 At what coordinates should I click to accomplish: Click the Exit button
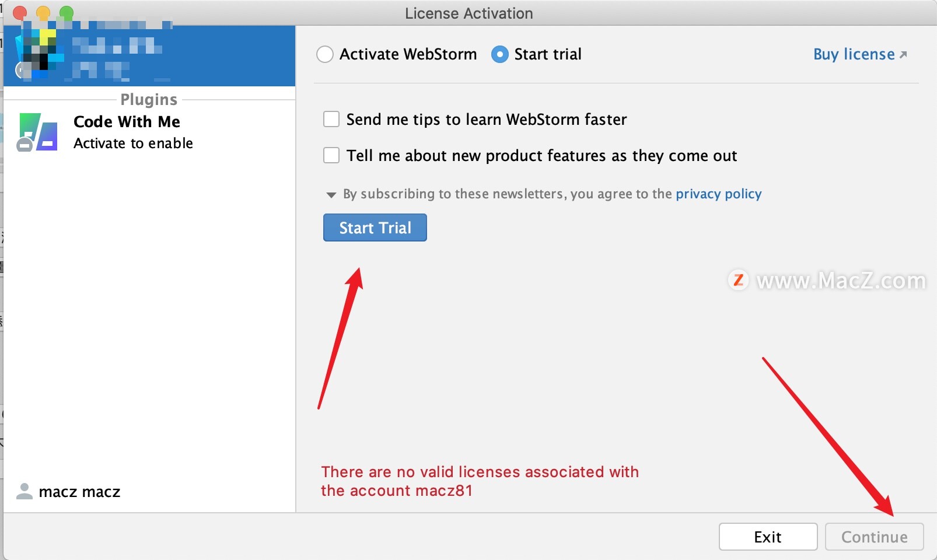pyautogui.click(x=767, y=537)
